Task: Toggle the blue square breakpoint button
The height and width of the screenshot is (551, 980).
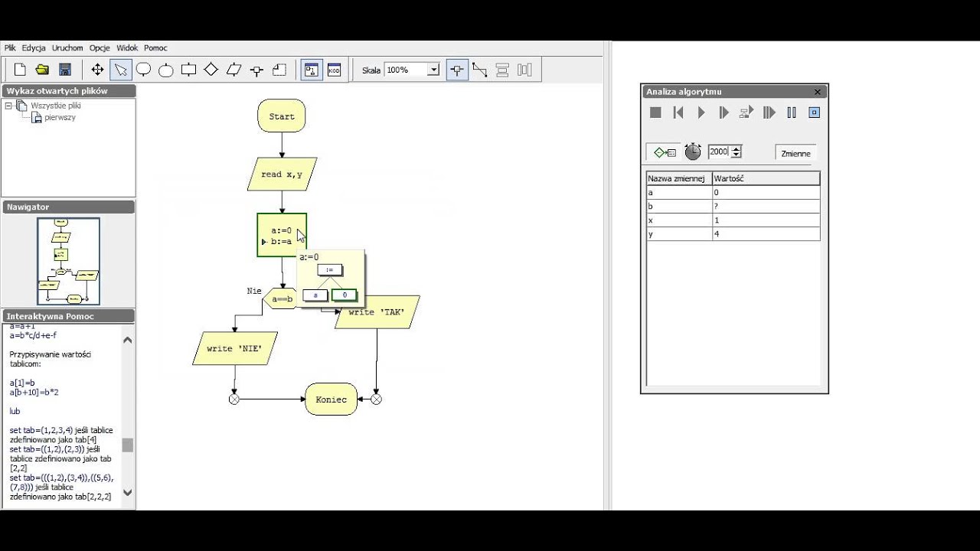Action: (815, 112)
